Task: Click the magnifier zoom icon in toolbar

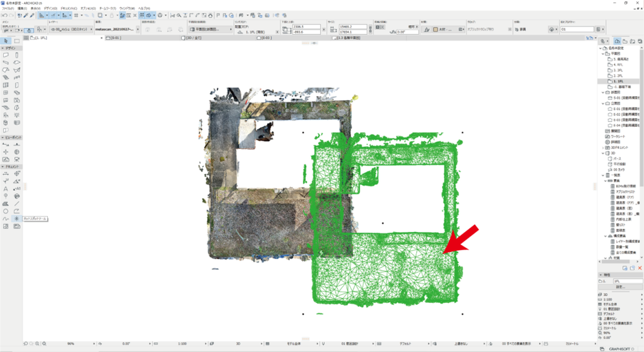Action: [179, 15]
